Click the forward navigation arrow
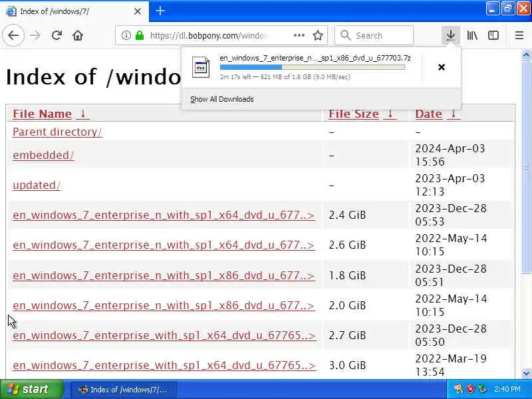Viewport: 532px width, 399px height. pos(35,35)
